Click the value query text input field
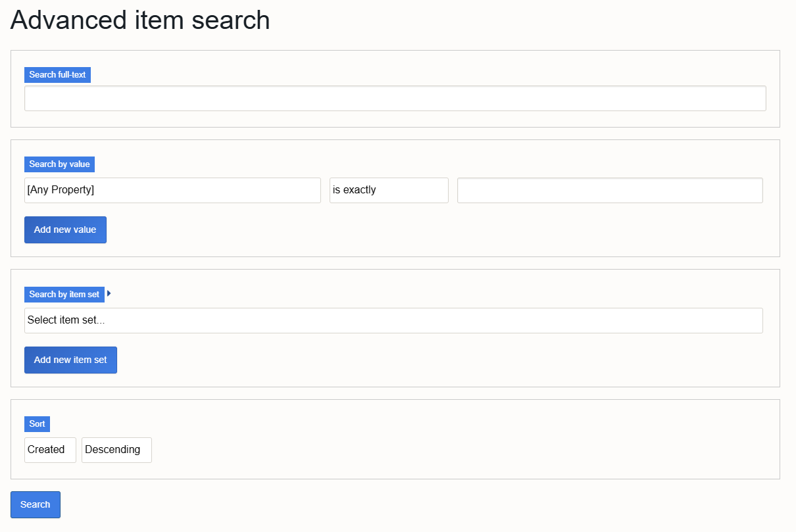The height and width of the screenshot is (532, 796). [x=609, y=190]
